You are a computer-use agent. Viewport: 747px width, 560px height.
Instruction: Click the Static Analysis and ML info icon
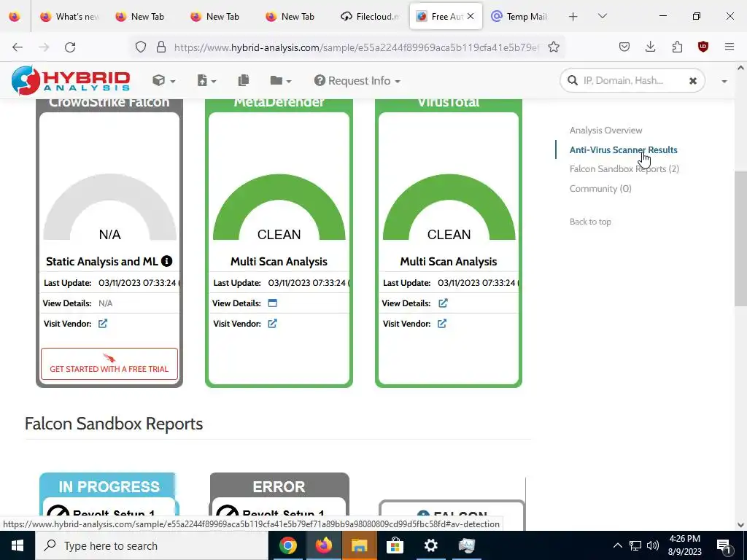point(166,261)
